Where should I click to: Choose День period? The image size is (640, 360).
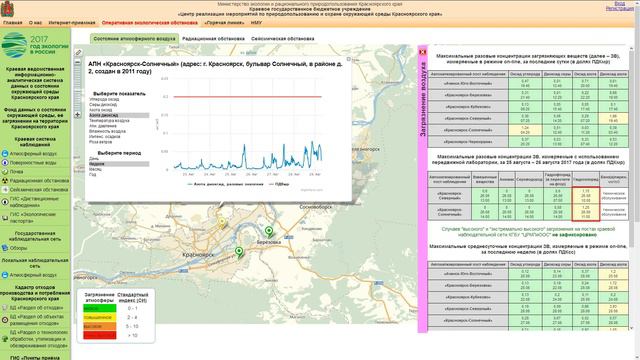(x=94, y=158)
